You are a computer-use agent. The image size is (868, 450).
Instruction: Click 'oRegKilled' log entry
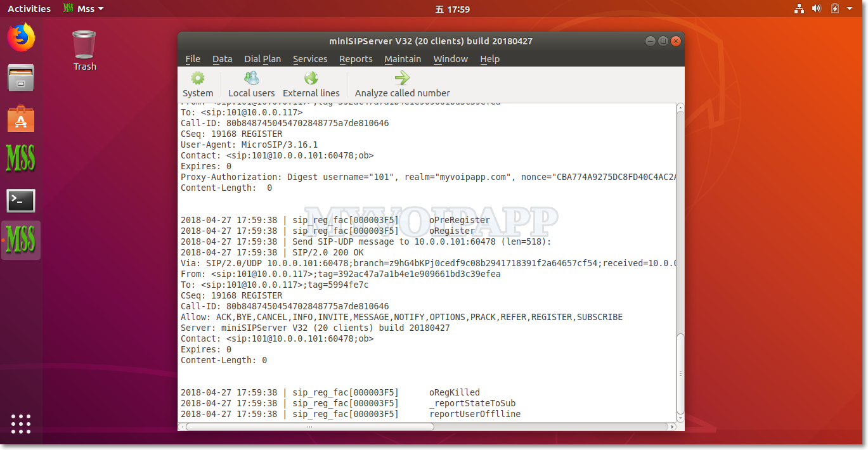tap(455, 392)
